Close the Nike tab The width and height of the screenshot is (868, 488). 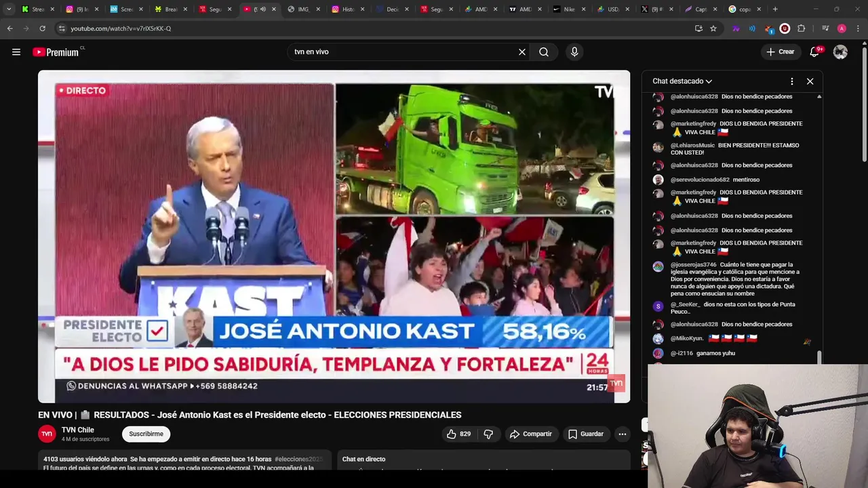[583, 9]
